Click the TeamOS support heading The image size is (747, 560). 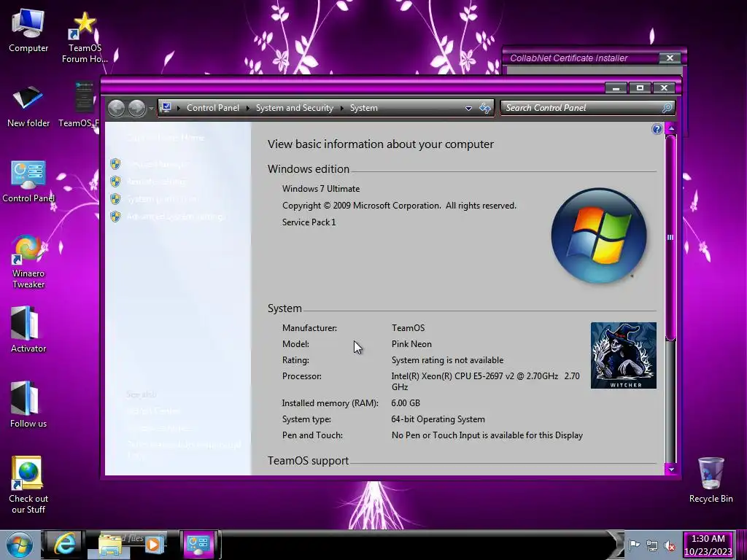(x=308, y=461)
